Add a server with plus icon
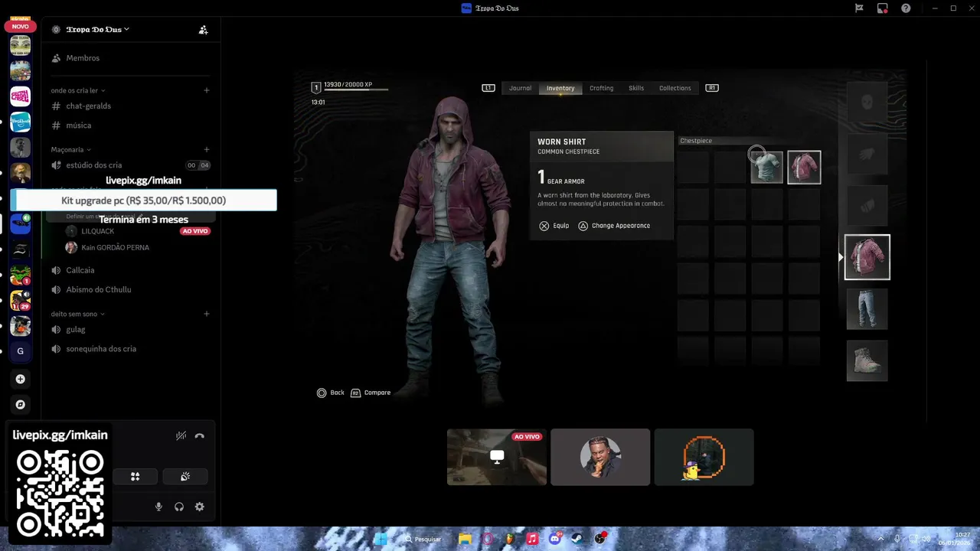Image resolution: width=980 pixels, height=551 pixels. [21, 379]
